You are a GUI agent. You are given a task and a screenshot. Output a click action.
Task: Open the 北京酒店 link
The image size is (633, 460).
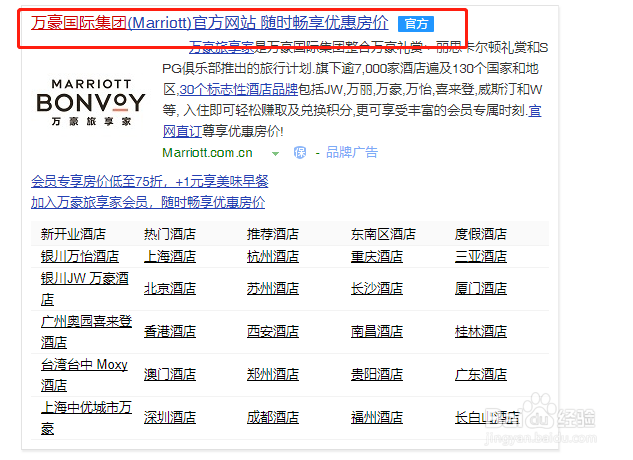170,289
